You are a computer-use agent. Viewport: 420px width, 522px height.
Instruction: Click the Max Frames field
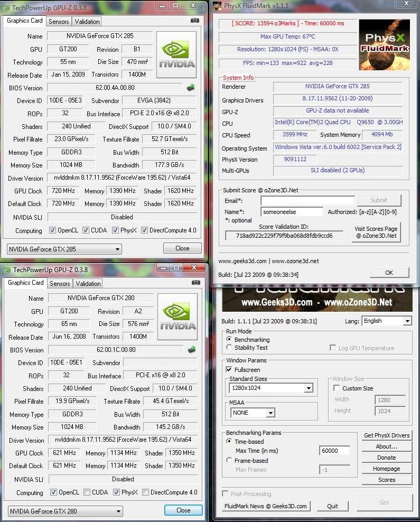[334, 469]
